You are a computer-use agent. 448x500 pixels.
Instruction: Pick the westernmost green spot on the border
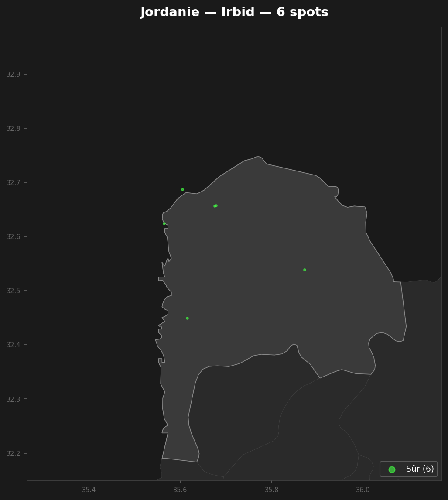[x=164, y=223]
